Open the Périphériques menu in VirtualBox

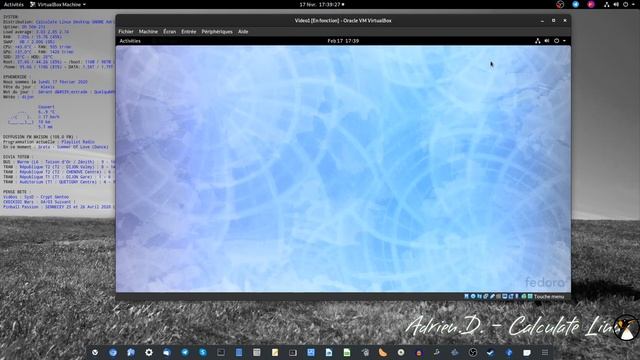(217, 31)
